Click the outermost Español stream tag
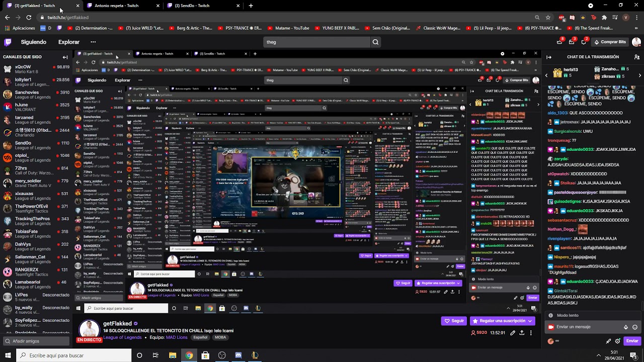Image resolution: width=644 pixels, height=362 pixels. 200,337
